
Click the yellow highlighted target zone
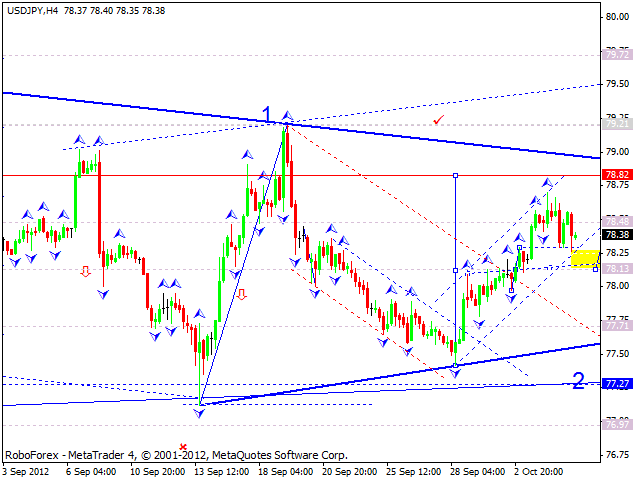pos(585,258)
